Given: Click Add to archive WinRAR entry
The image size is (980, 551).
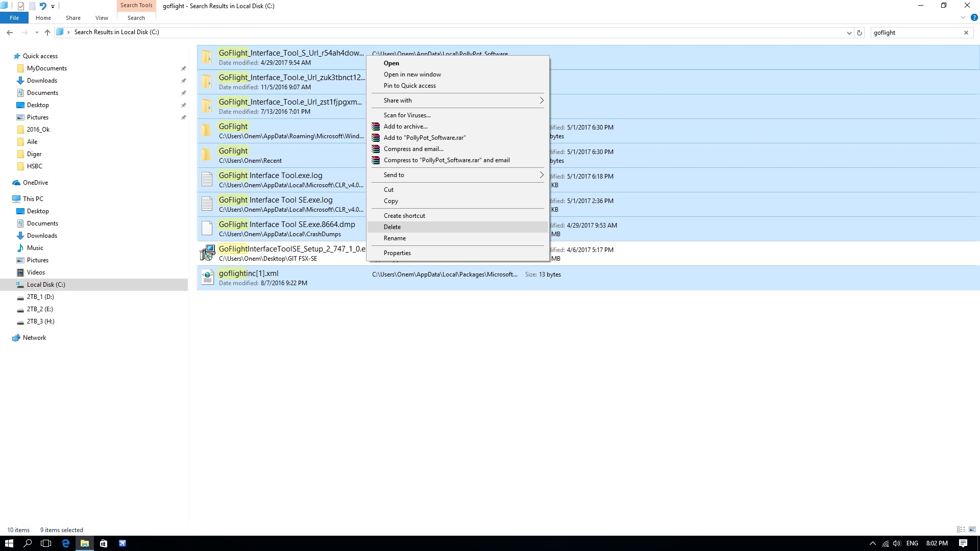Looking at the screenshot, I should 457,127.
